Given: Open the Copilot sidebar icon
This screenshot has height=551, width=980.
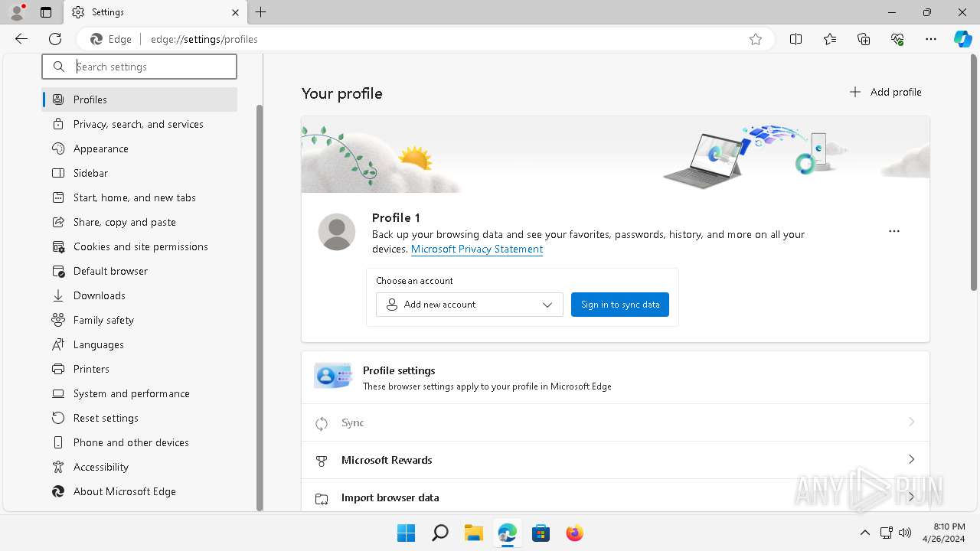Looking at the screenshot, I should point(962,39).
